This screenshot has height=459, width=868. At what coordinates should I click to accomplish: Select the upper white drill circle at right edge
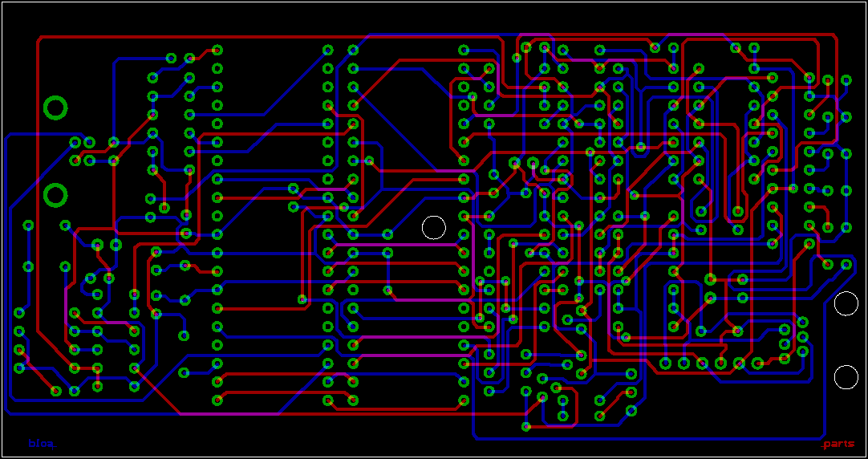pos(846,303)
